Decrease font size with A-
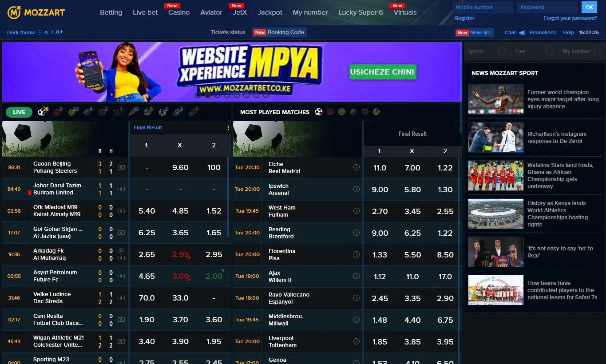Viewport: 606px width, 364px height. [47, 32]
